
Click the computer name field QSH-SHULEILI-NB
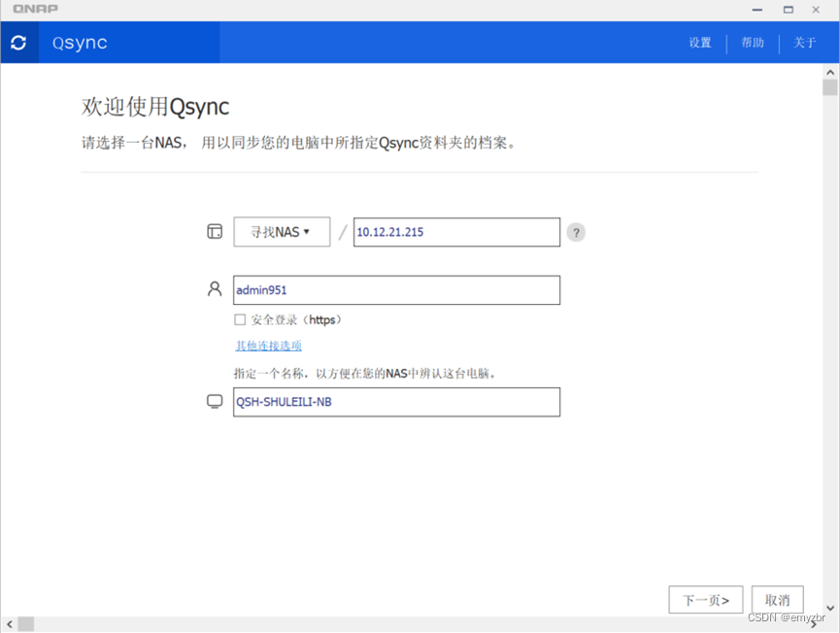coord(396,402)
